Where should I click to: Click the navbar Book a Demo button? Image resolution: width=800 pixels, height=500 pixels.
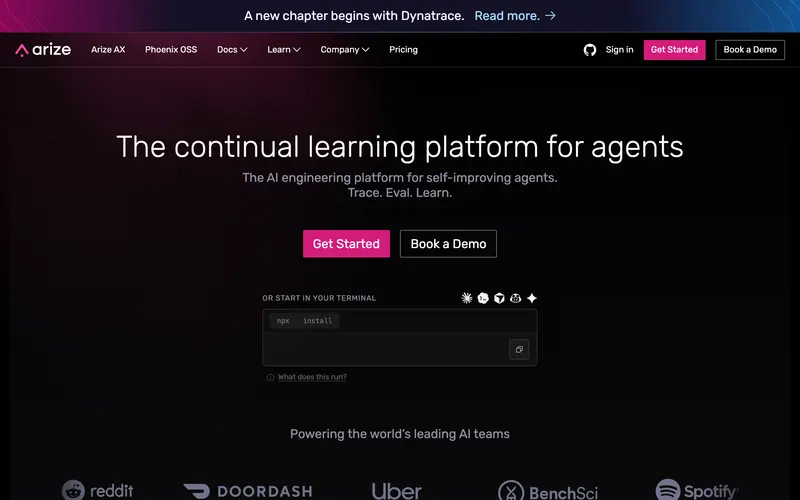click(x=750, y=49)
